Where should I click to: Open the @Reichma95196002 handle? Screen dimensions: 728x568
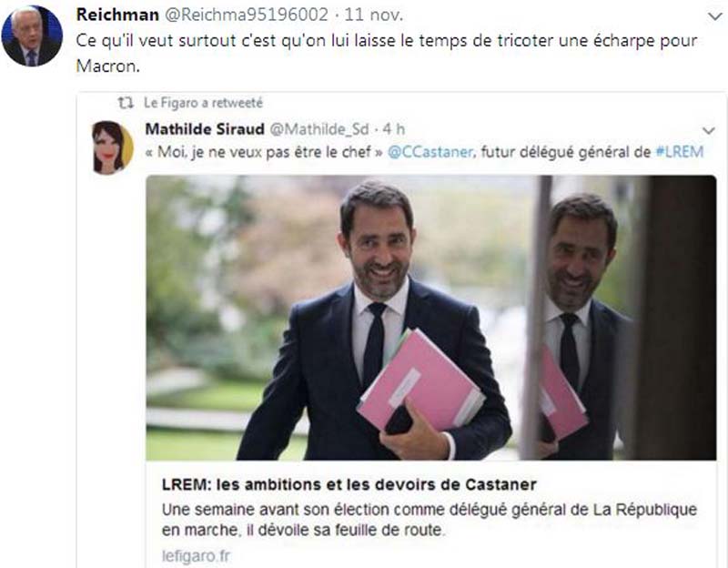point(247,15)
